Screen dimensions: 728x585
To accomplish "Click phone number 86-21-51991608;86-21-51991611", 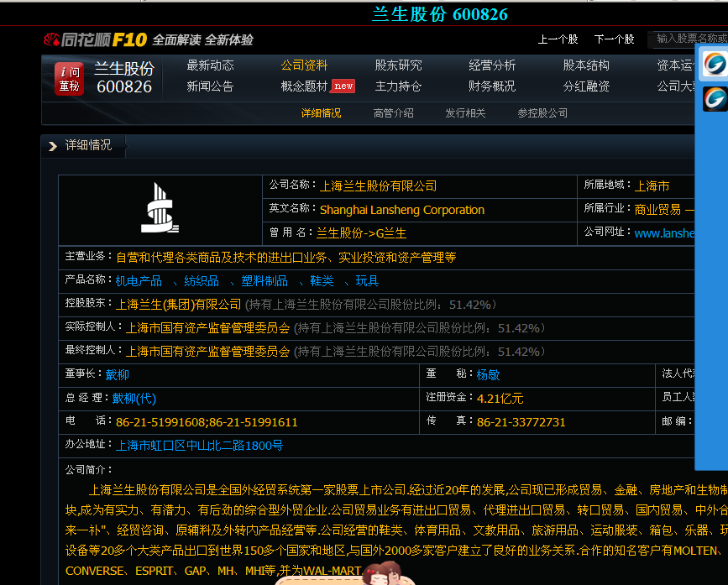I will point(207,422).
